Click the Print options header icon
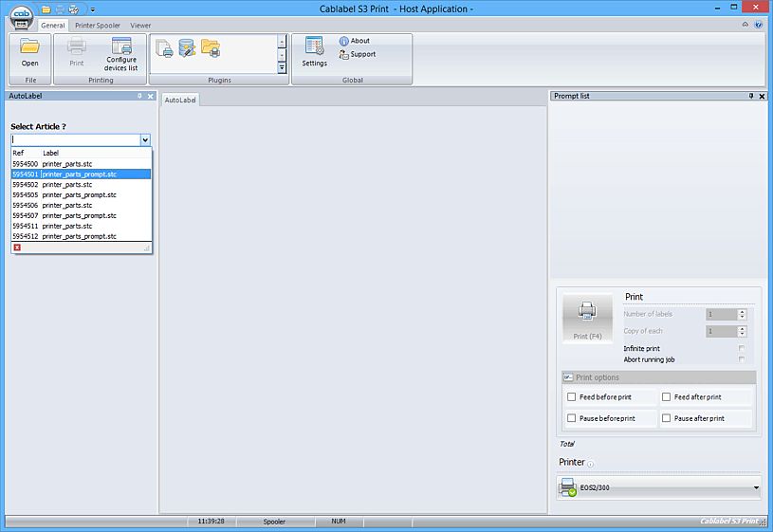This screenshot has width=773, height=532. 568,377
